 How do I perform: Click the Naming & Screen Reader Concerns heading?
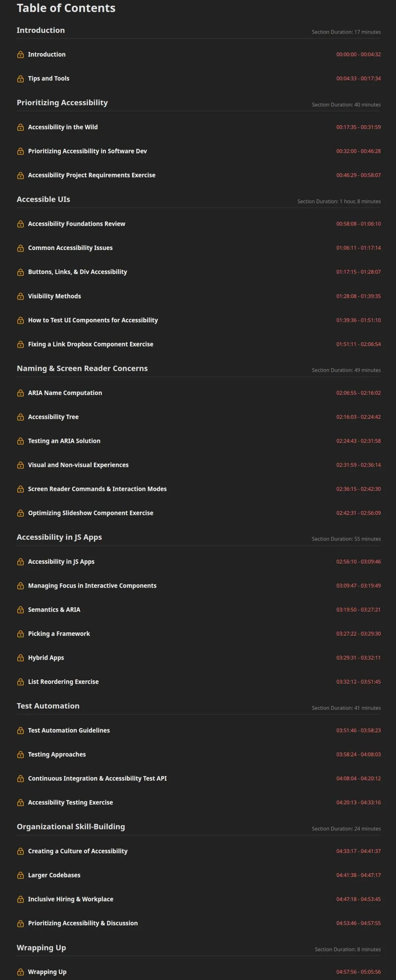pos(82,368)
